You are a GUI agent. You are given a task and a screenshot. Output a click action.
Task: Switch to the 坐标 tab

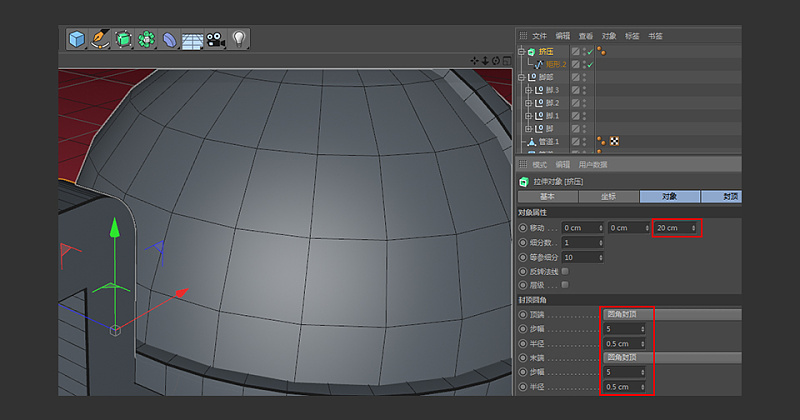pyautogui.click(x=608, y=197)
